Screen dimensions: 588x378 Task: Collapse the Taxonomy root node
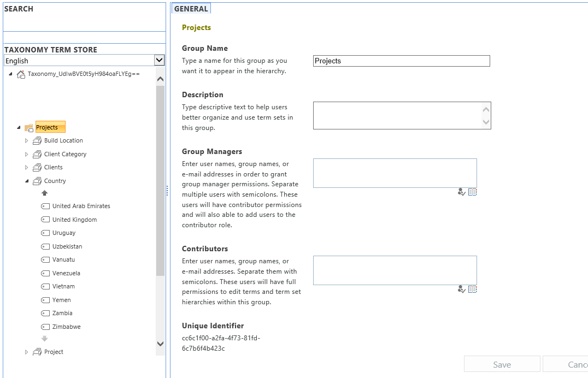click(x=10, y=74)
